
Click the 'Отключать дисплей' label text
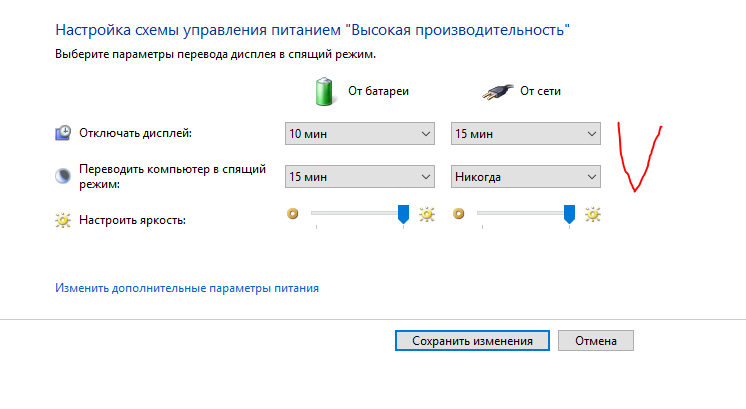click(x=134, y=133)
